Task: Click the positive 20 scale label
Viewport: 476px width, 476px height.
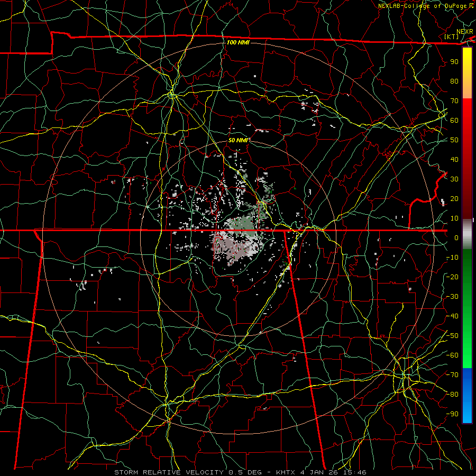Action: coord(454,198)
